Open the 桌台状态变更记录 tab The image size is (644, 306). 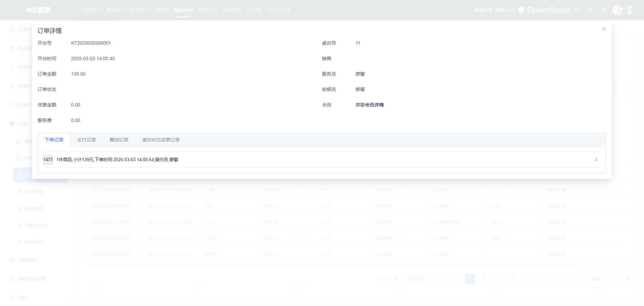click(161, 140)
